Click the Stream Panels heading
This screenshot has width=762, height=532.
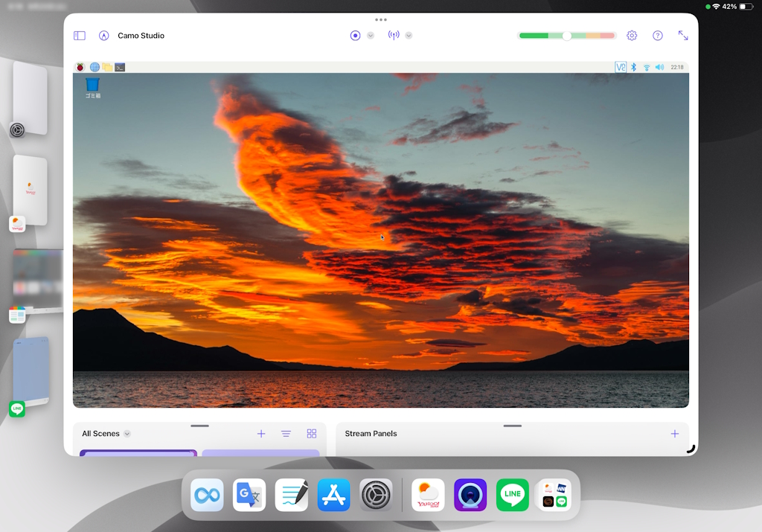tap(371, 433)
